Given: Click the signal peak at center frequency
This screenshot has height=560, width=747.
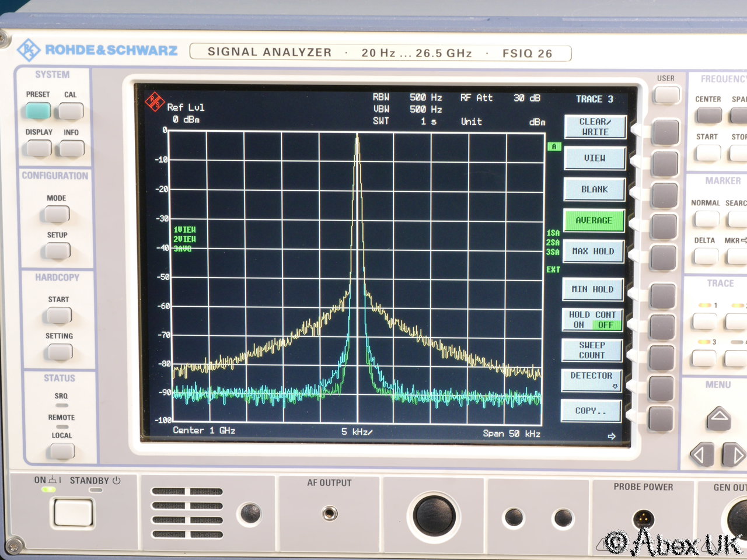Looking at the screenshot, I should pos(357,136).
